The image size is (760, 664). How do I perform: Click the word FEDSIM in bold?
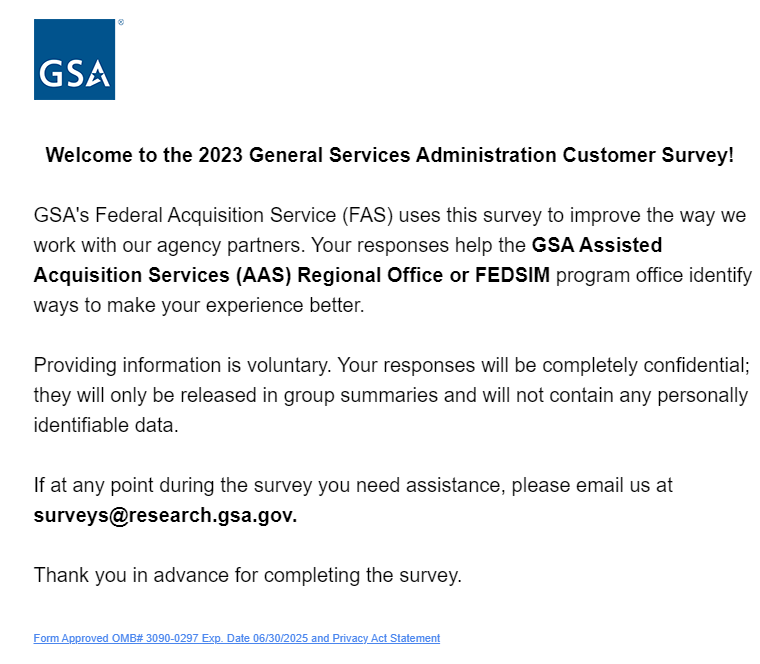pyautogui.click(x=512, y=275)
